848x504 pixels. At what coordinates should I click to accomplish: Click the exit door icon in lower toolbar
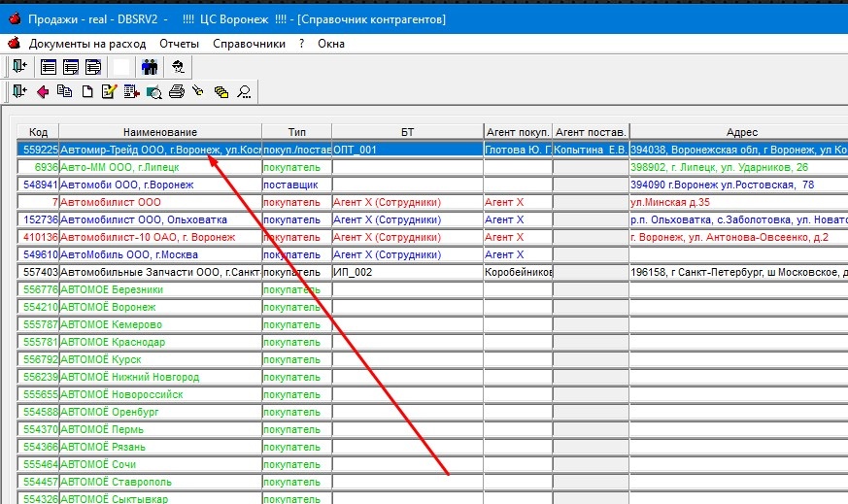20,91
